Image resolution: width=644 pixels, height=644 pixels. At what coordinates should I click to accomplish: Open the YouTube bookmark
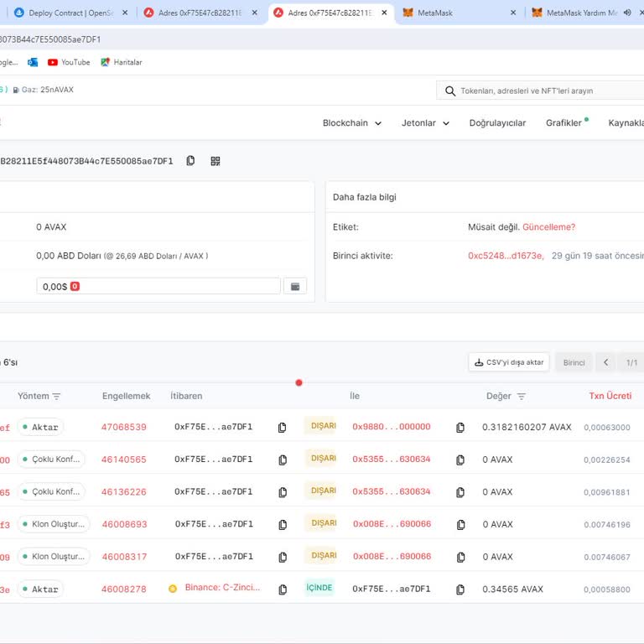(69, 62)
